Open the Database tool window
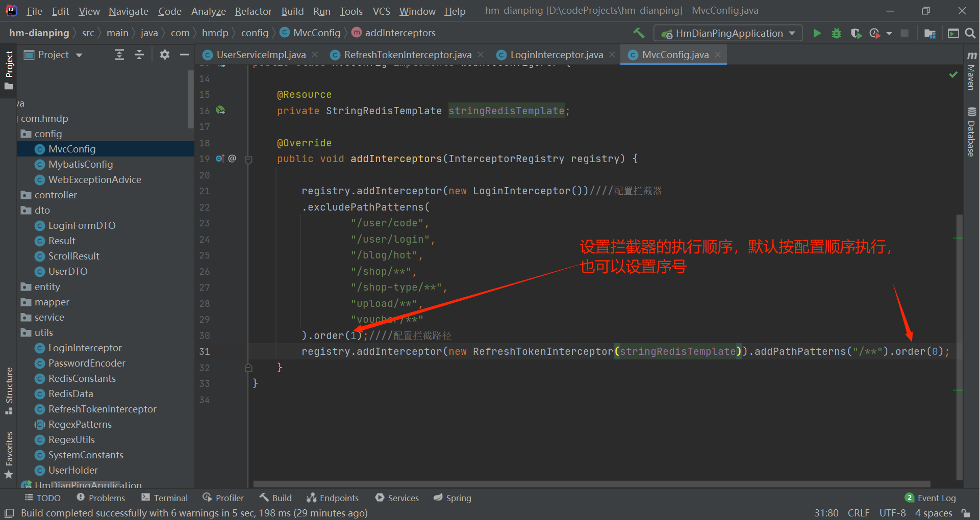 (971, 132)
